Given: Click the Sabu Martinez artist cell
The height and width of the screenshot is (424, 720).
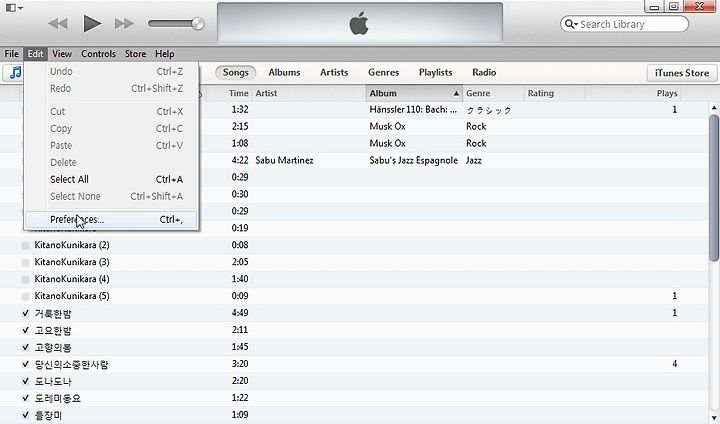Looking at the screenshot, I should tap(284, 160).
